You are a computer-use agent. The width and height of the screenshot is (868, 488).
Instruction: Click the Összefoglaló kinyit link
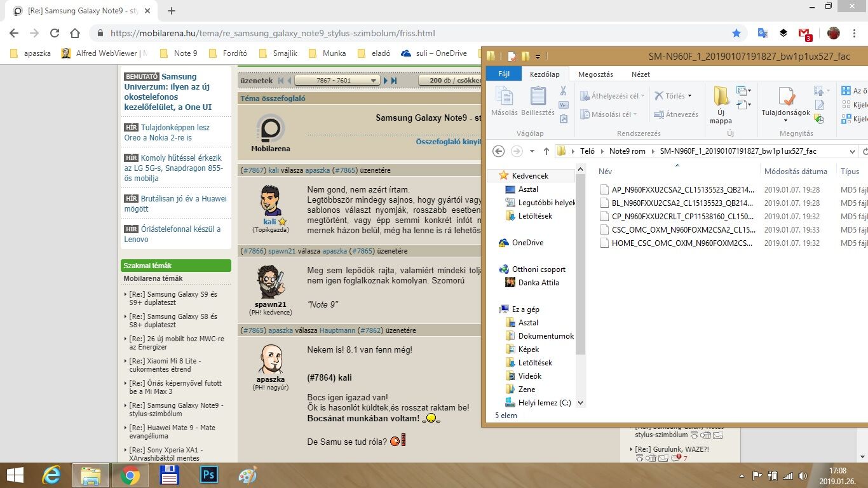pyautogui.click(x=449, y=142)
